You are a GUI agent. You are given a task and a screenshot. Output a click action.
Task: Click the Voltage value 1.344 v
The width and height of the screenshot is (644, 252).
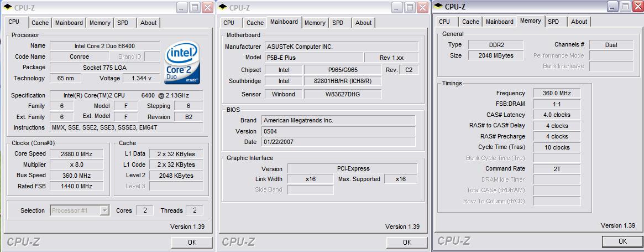click(x=142, y=78)
